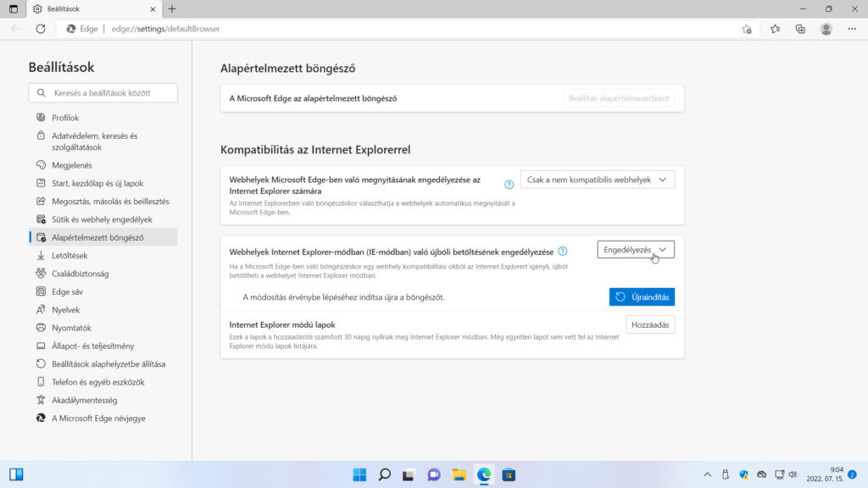Click the settings search field
The height and width of the screenshot is (488, 868).
click(103, 93)
